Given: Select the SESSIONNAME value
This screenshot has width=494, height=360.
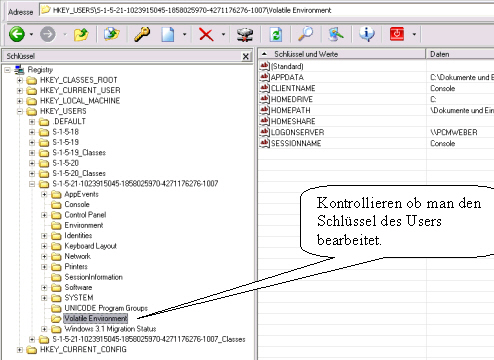Looking at the screenshot, I should click(296, 143).
